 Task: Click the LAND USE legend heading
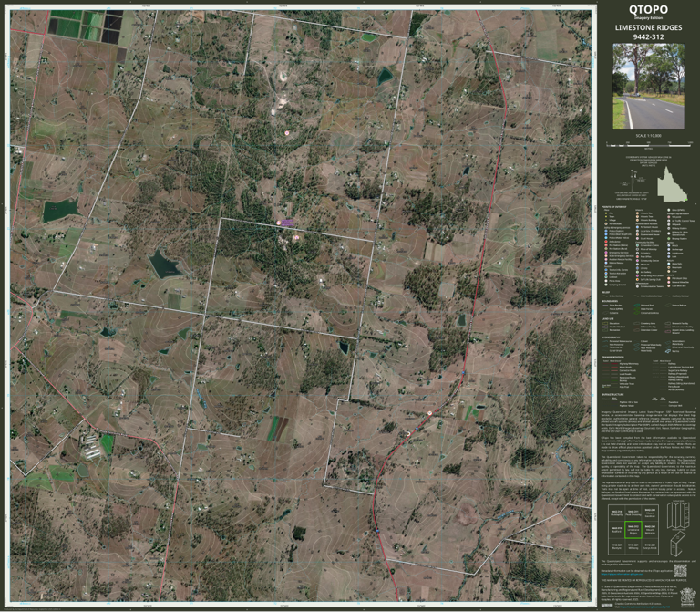[608, 319]
